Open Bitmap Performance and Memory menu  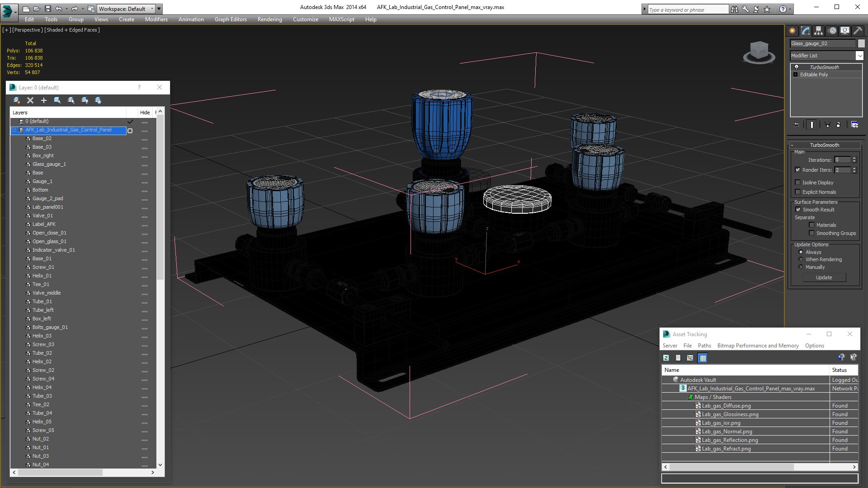coord(758,346)
